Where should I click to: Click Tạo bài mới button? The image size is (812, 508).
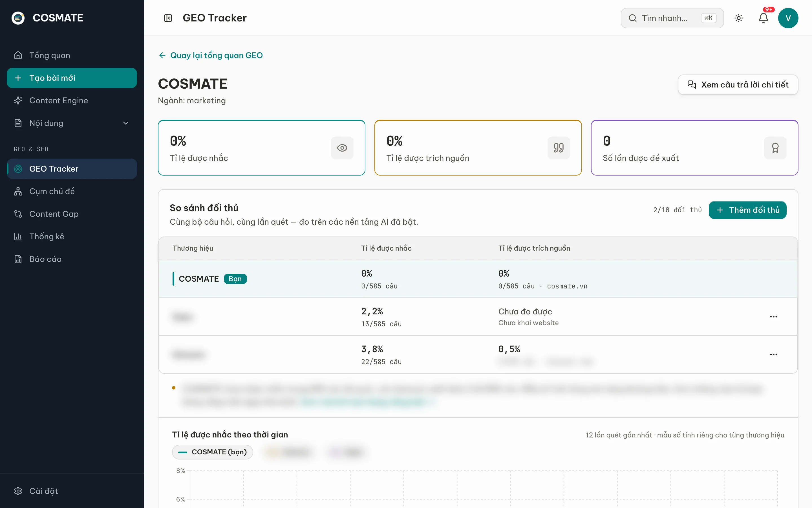point(72,78)
